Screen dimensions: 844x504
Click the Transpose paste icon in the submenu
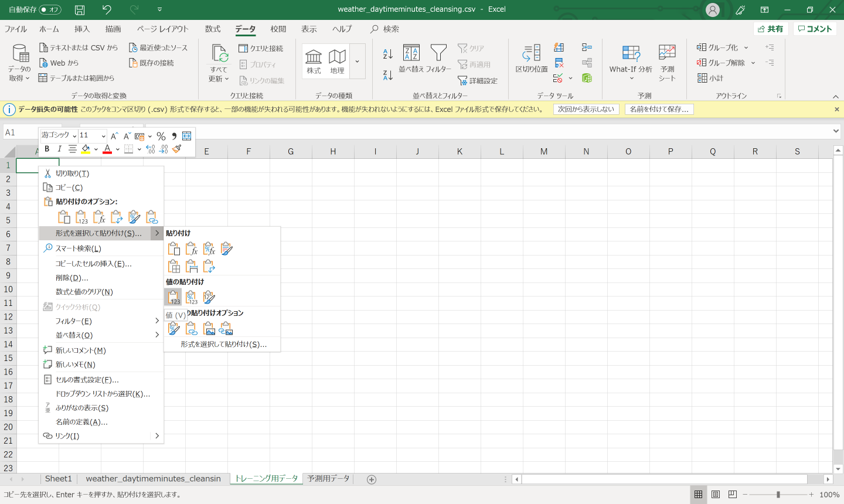click(209, 266)
